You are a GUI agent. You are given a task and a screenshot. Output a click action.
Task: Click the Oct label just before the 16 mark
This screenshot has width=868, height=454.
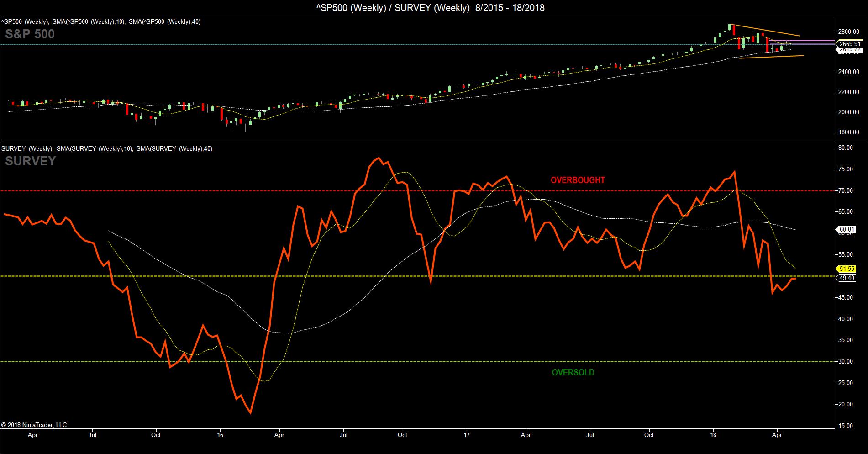click(x=156, y=435)
